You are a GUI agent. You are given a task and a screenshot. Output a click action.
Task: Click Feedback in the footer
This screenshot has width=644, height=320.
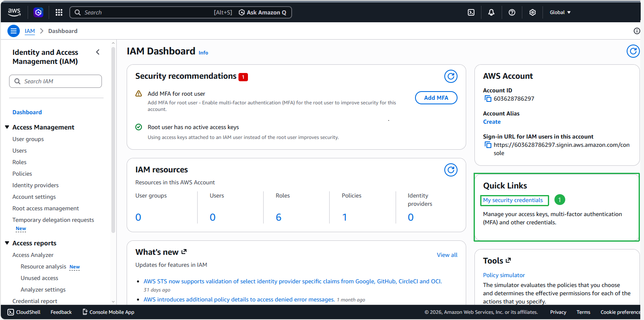pos(61,312)
